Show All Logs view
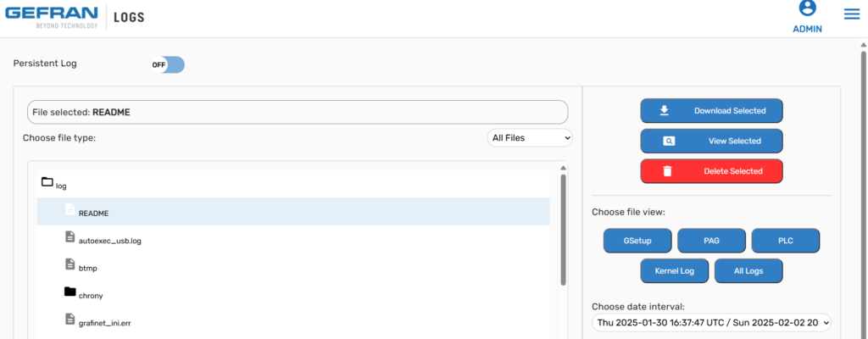 tap(748, 271)
